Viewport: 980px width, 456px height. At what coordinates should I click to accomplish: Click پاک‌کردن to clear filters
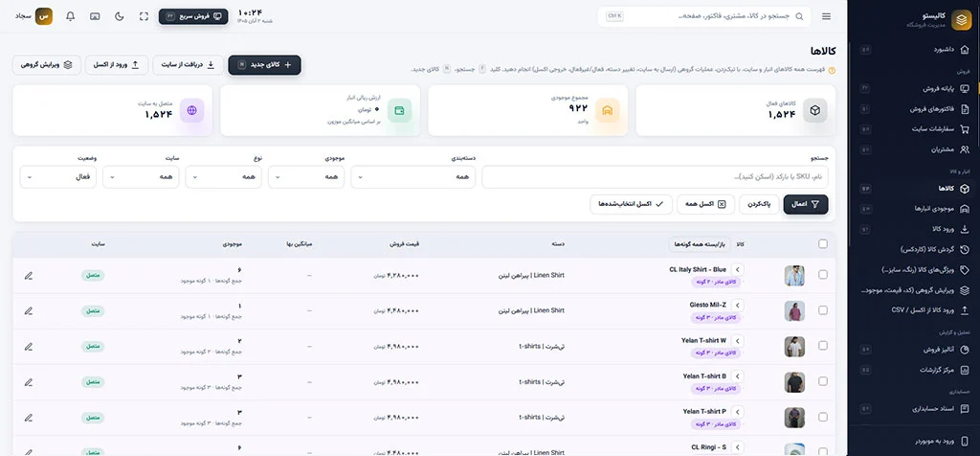pyautogui.click(x=759, y=204)
